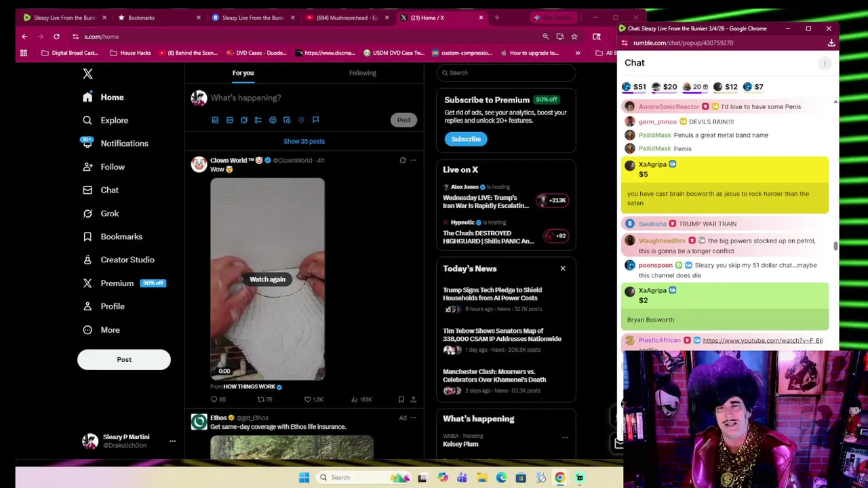Viewport: 868px width, 488px height.
Task: Open Notifications in the X sidebar
Action: pos(115,143)
